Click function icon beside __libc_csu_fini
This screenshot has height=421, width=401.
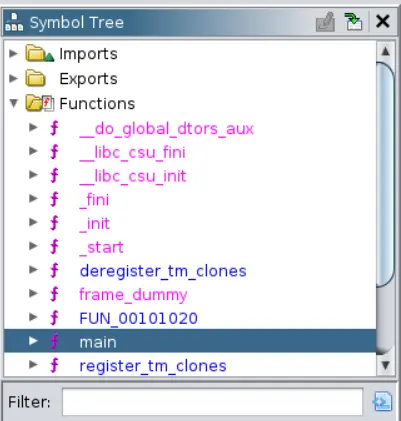click(54, 152)
